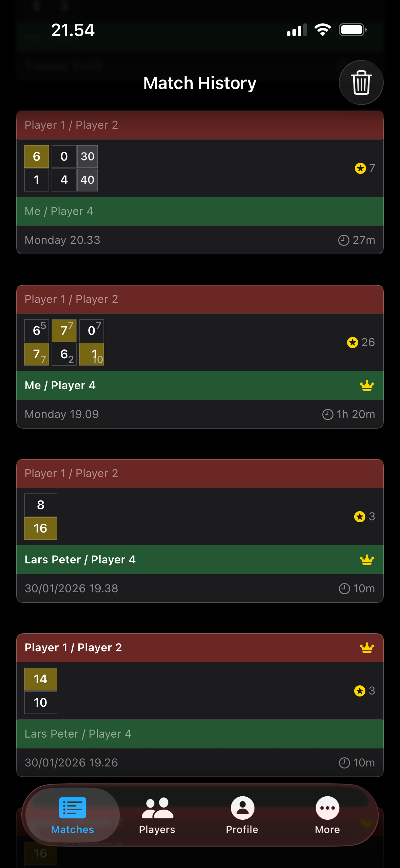
Task: Click crown icon on Player 1 / Player 2 row
Action: pos(367,648)
